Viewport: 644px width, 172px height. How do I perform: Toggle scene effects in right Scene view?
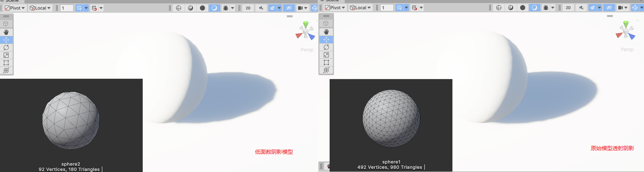click(x=593, y=8)
